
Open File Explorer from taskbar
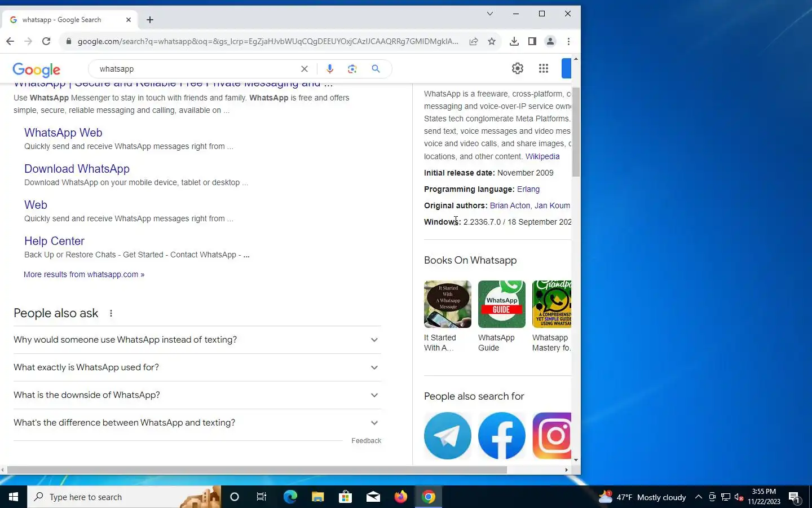tap(317, 497)
